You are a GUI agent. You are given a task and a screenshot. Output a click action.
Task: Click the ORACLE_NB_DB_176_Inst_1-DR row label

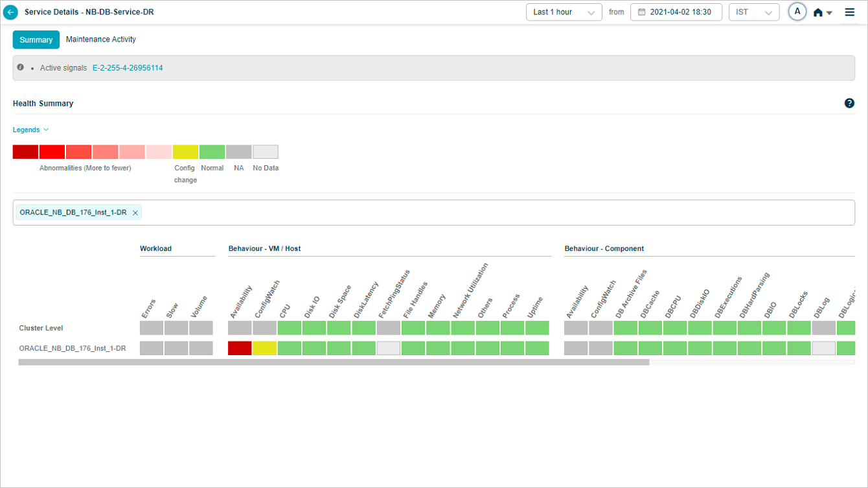click(73, 349)
